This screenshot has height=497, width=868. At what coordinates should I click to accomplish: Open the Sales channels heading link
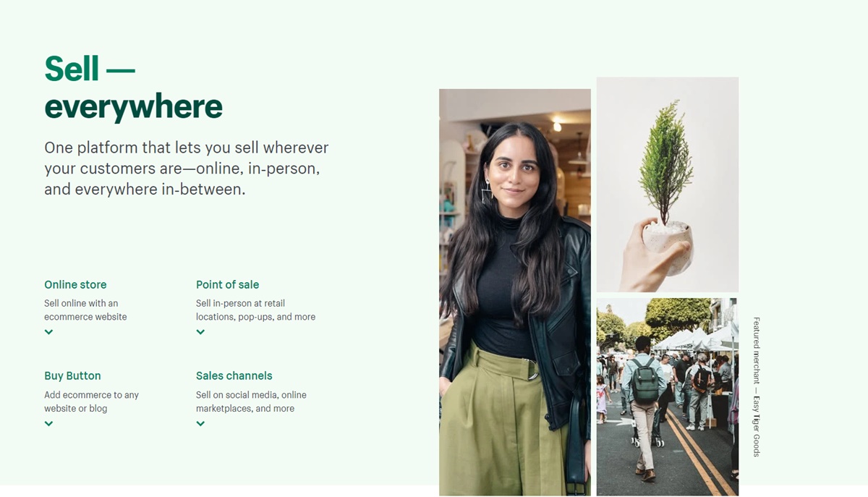[234, 375]
